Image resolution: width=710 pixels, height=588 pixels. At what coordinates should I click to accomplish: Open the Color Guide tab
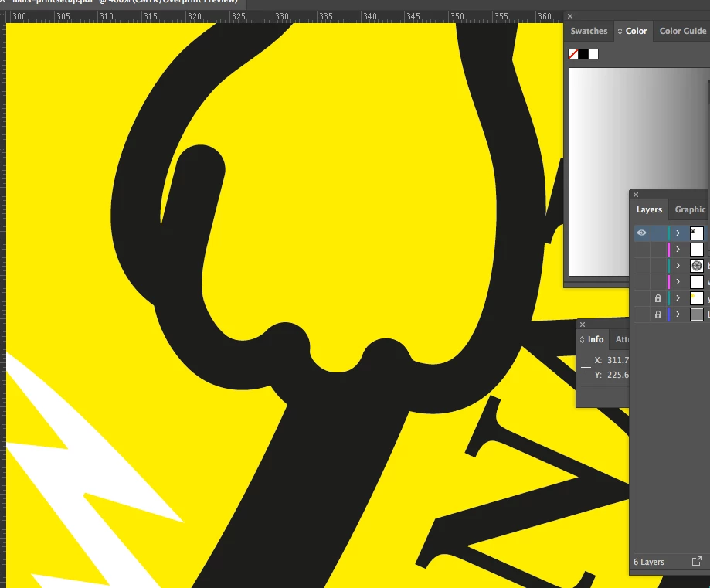[x=682, y=31]
